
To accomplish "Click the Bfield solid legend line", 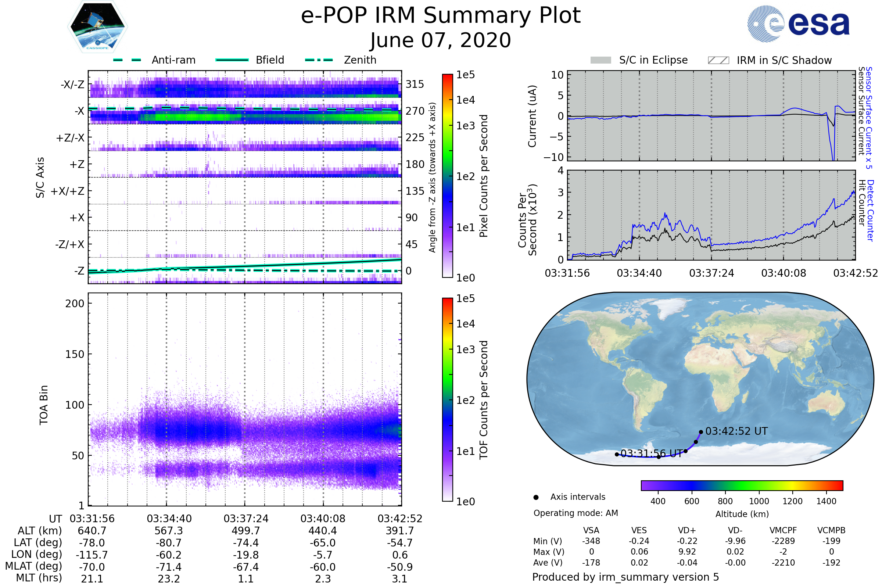I will click(232, 60).
